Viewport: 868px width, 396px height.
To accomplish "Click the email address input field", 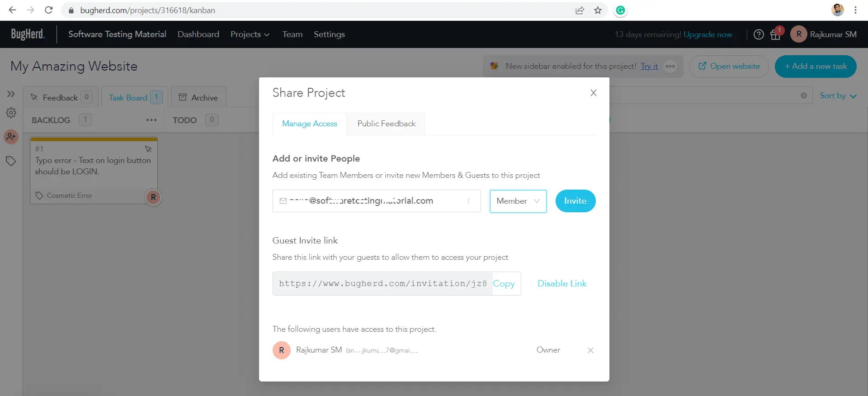I will point(377,201).
